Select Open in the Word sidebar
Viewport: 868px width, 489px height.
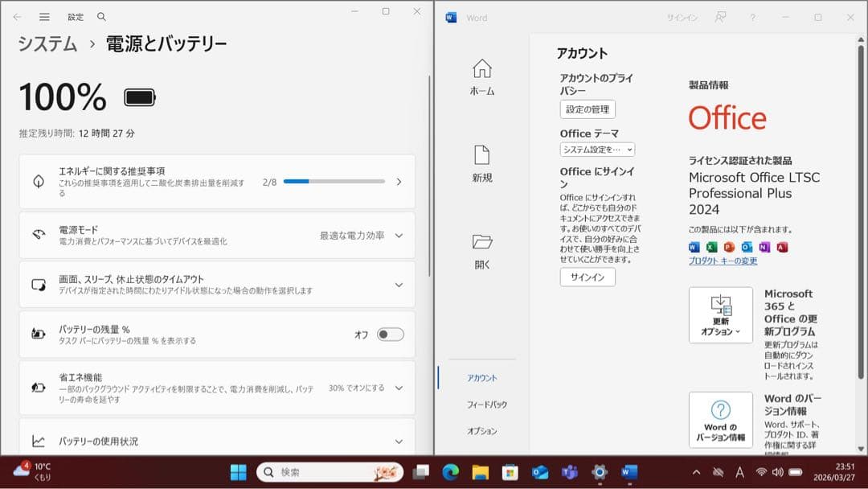(x=481, y=252)
